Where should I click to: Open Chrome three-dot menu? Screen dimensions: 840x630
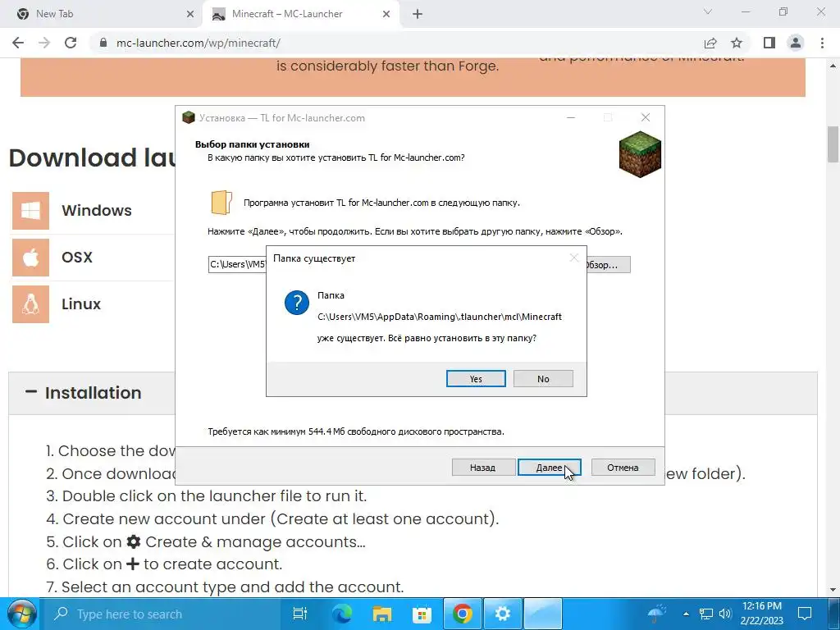tap(822, 43)
